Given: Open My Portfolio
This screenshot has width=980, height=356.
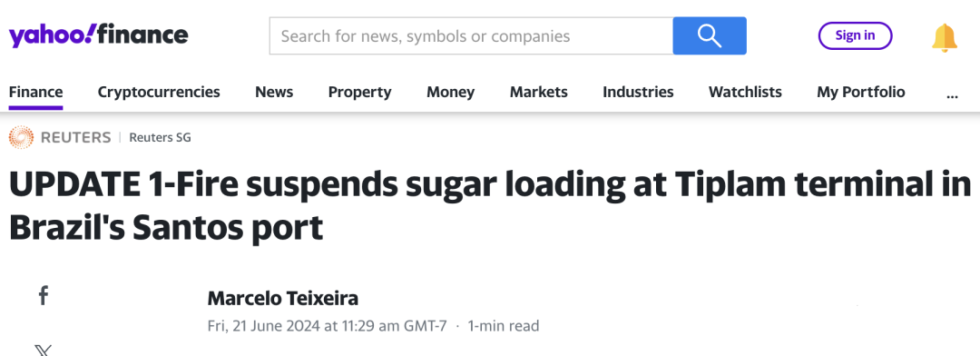Looking at the screenshot, I should 860,92.
